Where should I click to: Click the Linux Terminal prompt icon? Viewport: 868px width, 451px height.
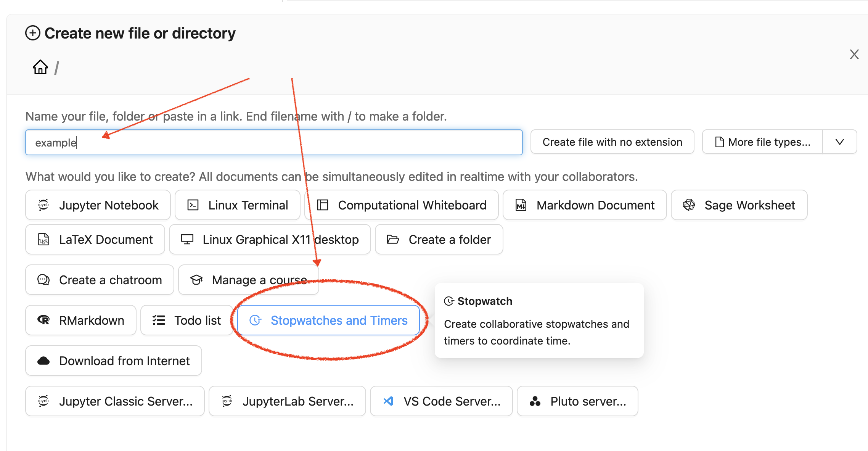[193, 205]
